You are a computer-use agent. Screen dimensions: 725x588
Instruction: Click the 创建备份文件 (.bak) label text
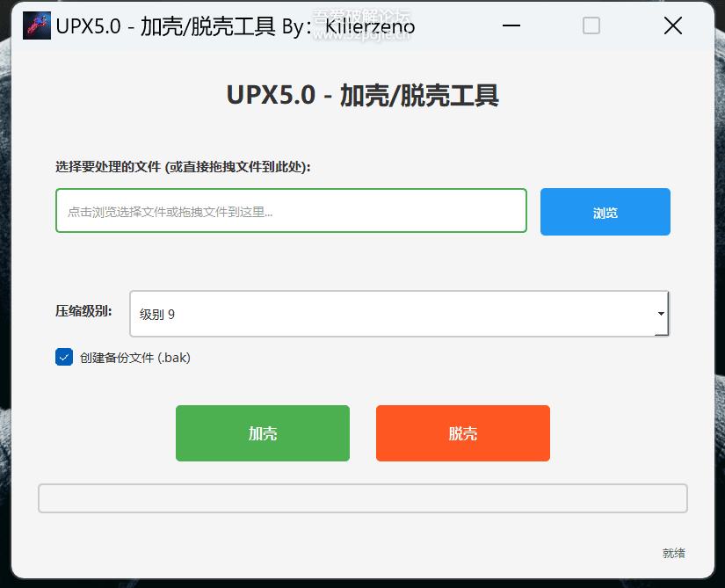135,358
